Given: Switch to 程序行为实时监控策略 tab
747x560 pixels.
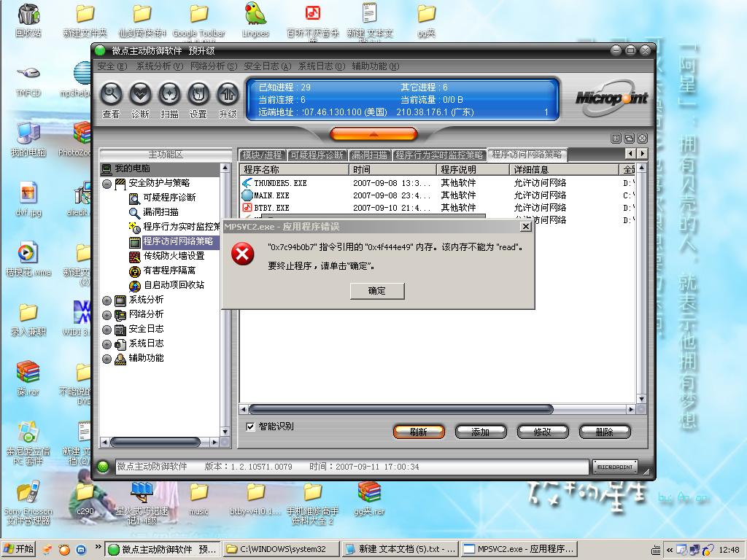Looking at the screenshot, I should click(x=438, y=155).
